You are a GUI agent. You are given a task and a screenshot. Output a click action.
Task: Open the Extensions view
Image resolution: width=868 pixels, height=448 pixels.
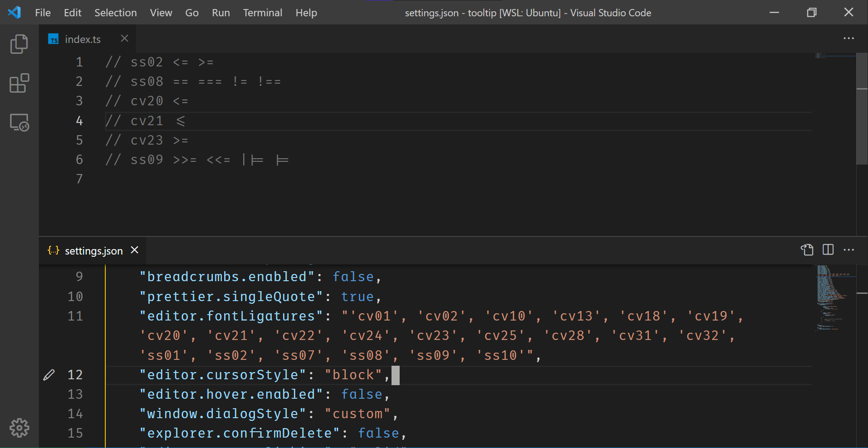pyautogui.click(x=19, y=83)
